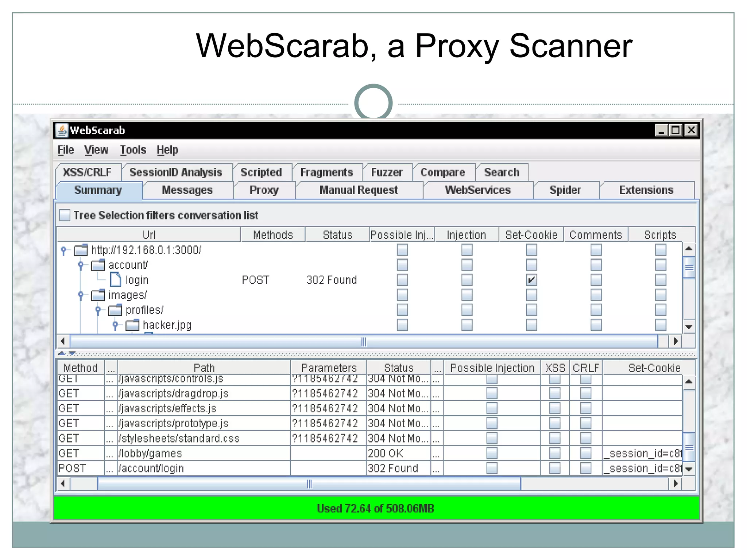
Task: Open the View menu
Action: point(96,150)
